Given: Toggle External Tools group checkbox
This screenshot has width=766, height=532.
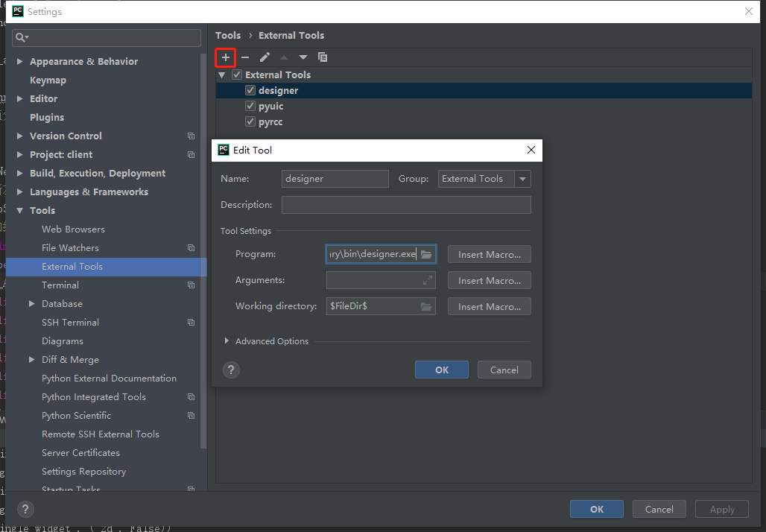Looking at the screenshot, I should (237, 75).
